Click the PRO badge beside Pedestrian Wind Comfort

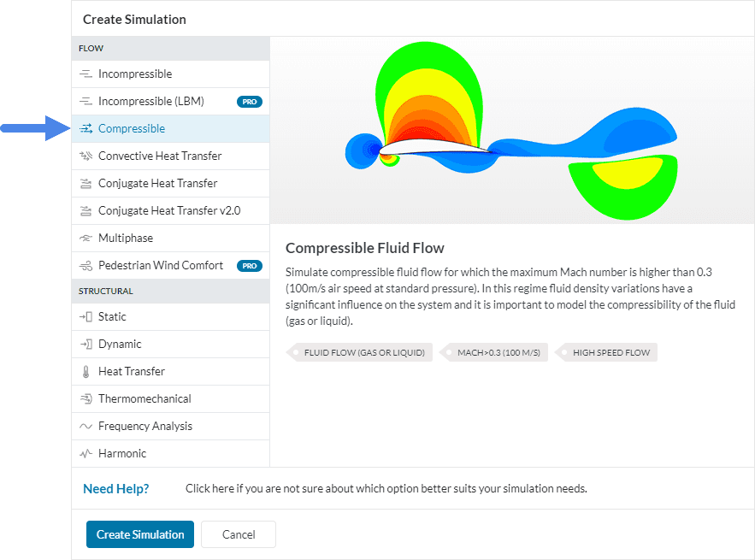pyautogui.click(x=249, y=266)
